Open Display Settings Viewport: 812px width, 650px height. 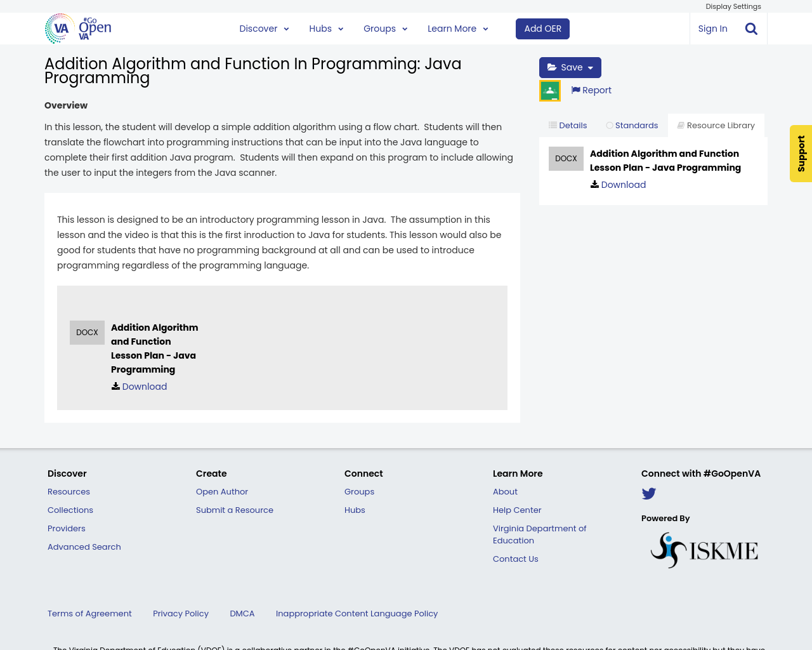tap(733, 6)
